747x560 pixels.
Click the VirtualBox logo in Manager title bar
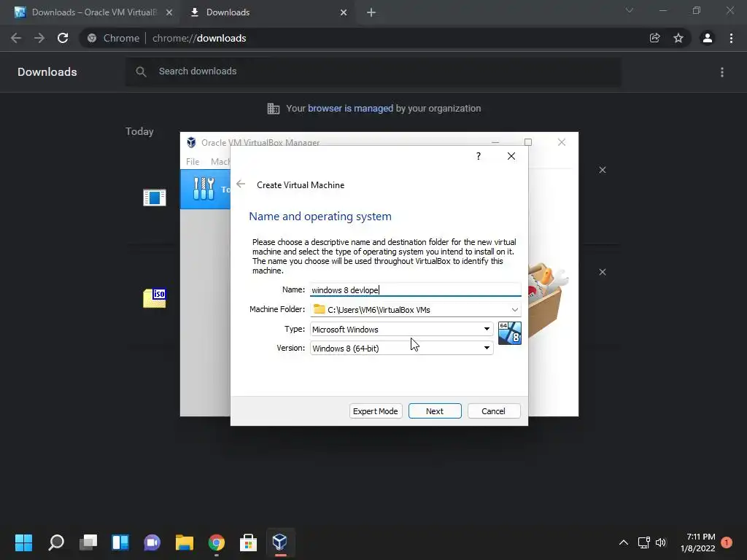(x=192, y=142)
